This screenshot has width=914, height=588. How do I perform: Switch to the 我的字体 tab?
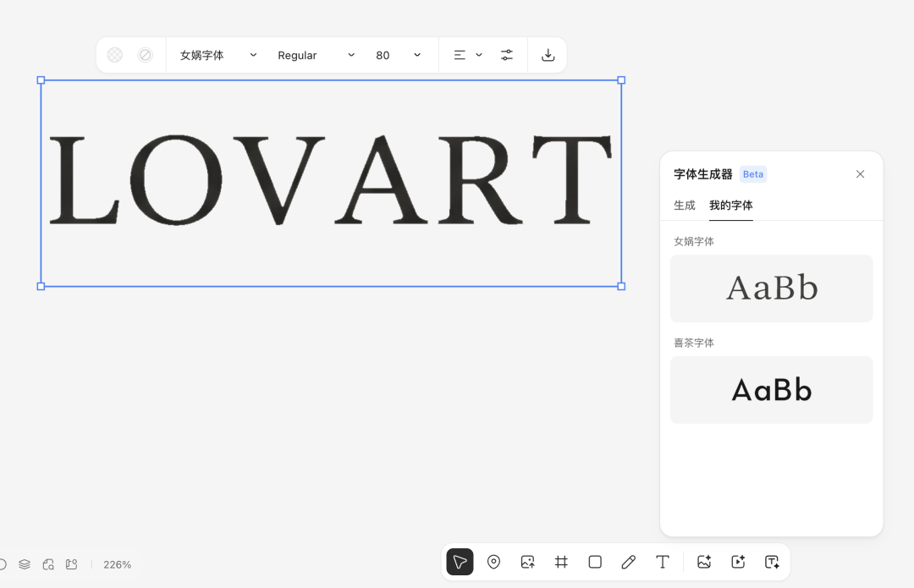731,205
